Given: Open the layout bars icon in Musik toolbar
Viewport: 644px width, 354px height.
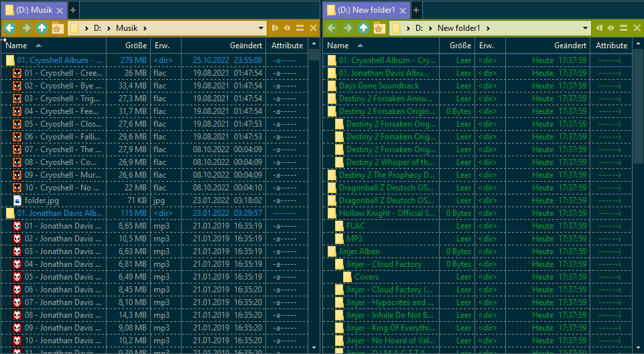Looking at the screenshot, I should (x=300, y=28).
